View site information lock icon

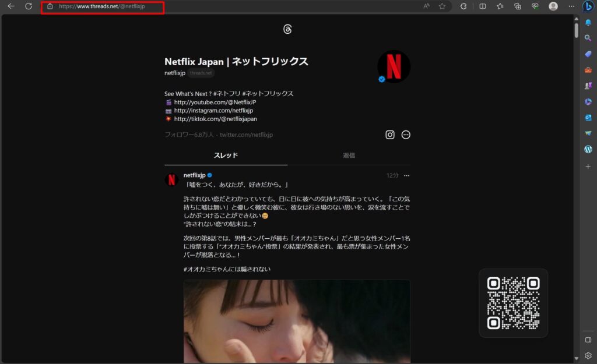(x=50, y=6)
